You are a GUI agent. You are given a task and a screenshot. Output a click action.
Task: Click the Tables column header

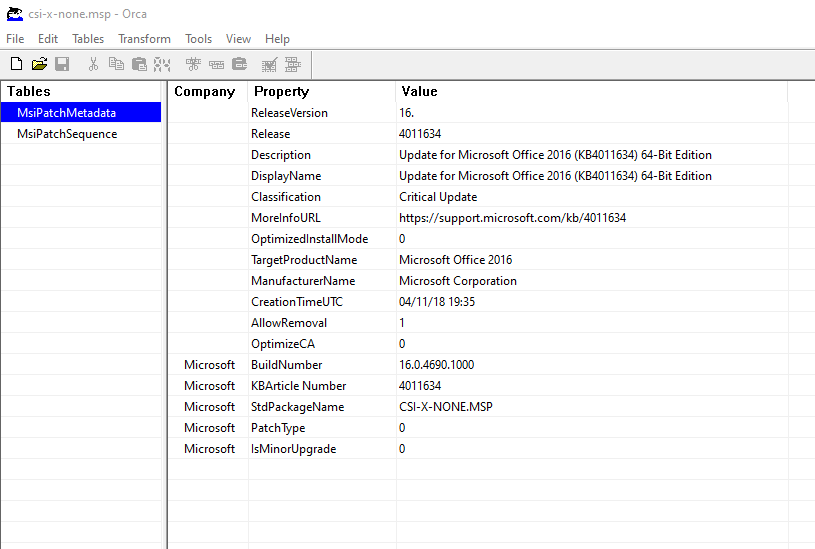tap(82, 92)
